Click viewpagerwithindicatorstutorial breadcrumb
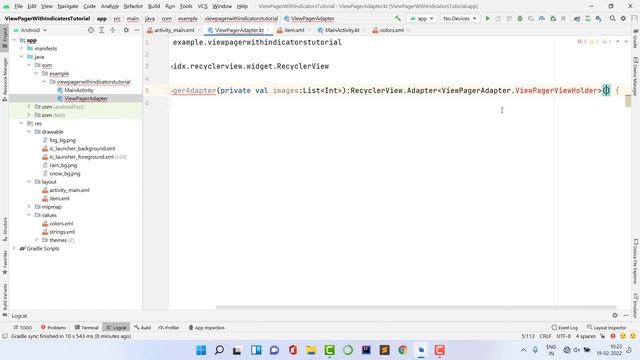The width and height of the screenshot is (640, 360). (241, 18)
